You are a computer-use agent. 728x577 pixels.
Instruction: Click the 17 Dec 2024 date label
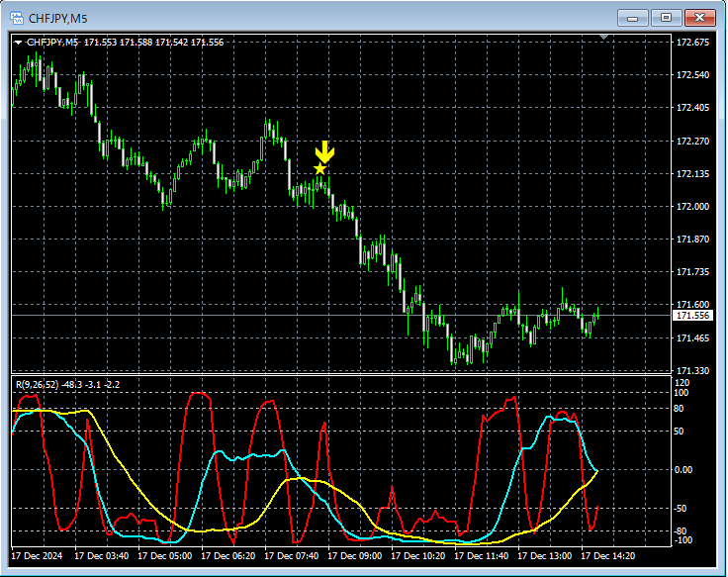(x=37, y=555)
